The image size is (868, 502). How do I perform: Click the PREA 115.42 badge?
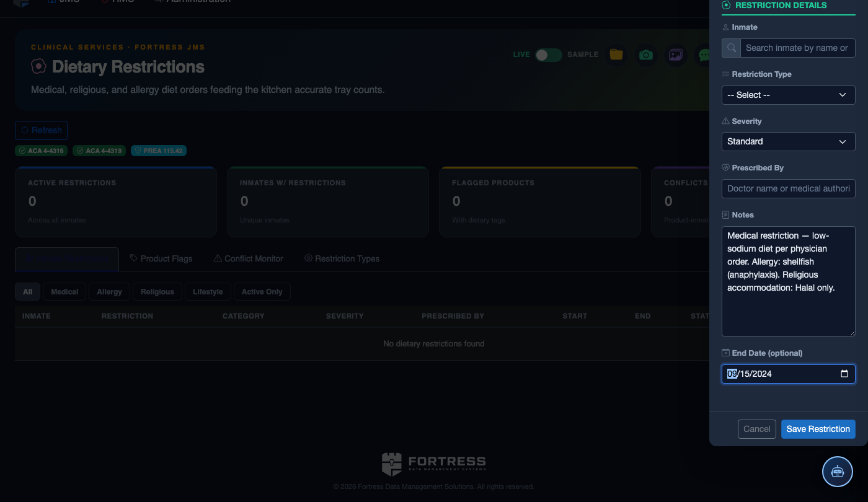[x=159, y=151]
